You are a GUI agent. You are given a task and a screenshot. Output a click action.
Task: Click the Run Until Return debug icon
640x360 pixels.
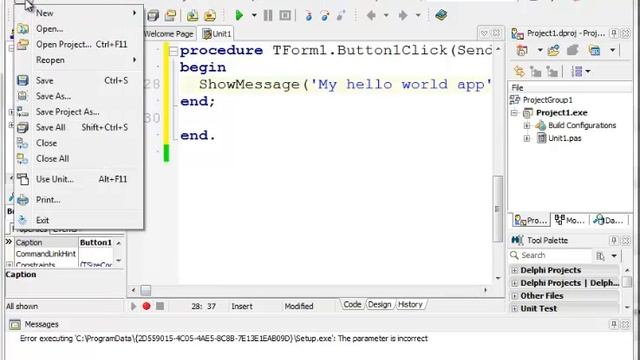[x=341, y=16]
